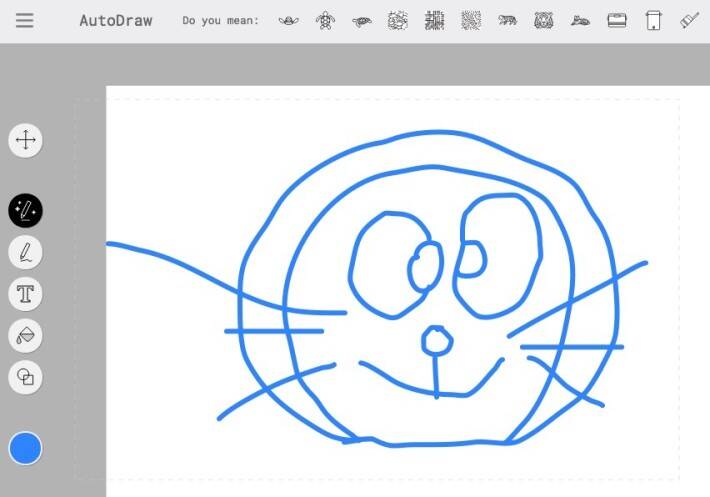Viewport: 710px width, 497px height.
Task: Open the hamburger menu
Action: [x=24, y=20]
